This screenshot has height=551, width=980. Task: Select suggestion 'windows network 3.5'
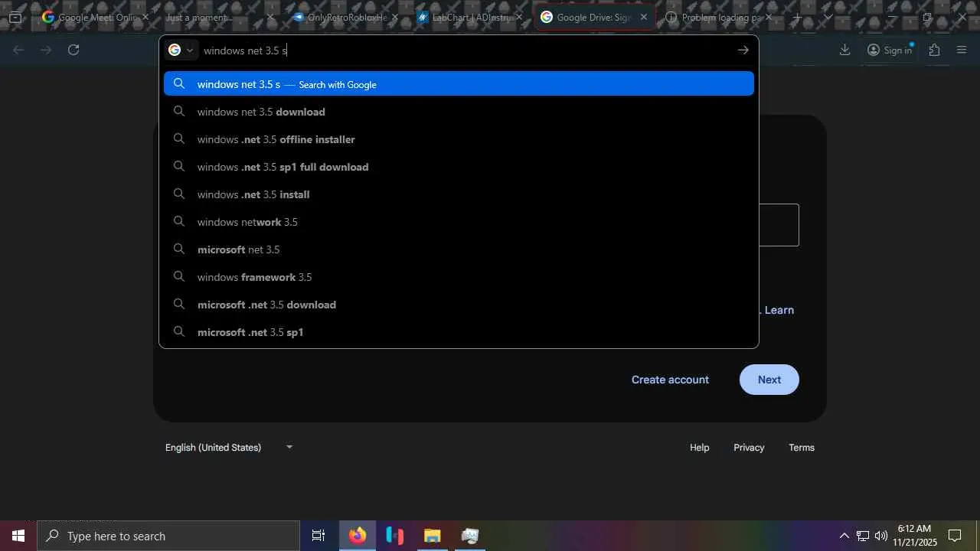point(459,222)
